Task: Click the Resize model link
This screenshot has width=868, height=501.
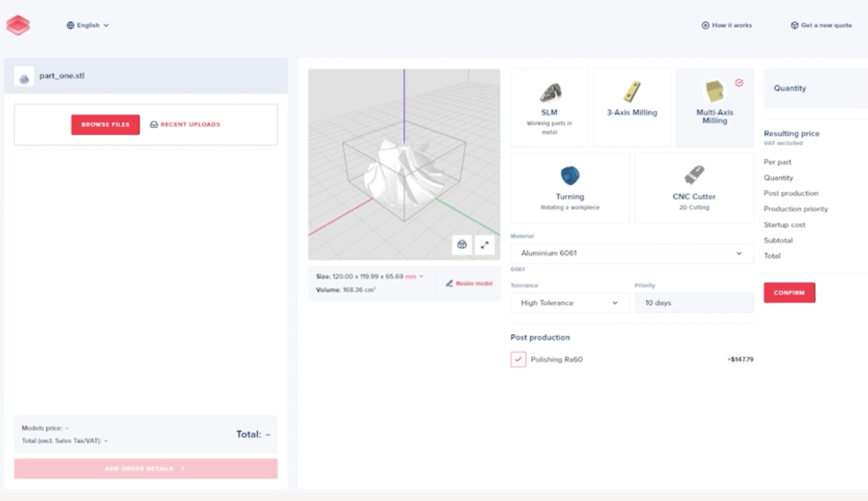Action: [x=469, y=284]
